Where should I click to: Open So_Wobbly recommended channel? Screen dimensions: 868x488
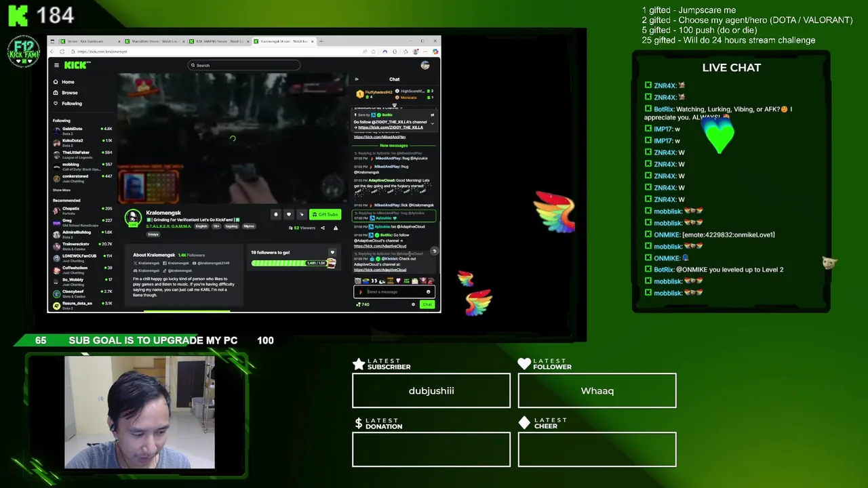click(82, 281)
